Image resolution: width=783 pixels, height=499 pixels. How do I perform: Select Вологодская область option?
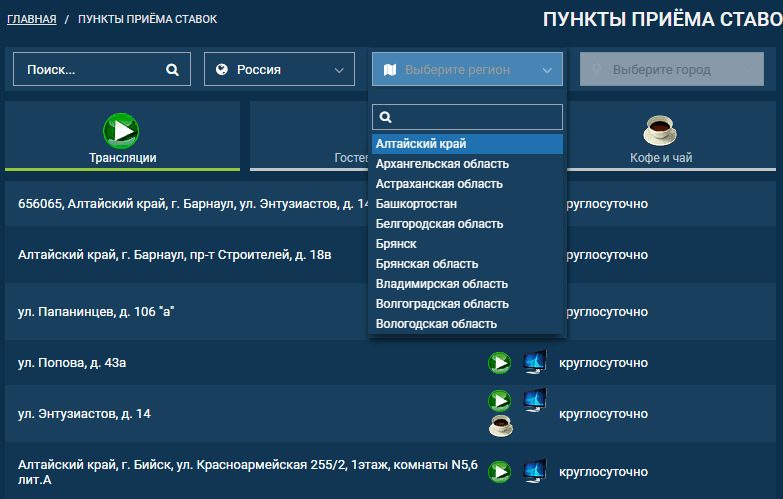[x=467, y=324]
